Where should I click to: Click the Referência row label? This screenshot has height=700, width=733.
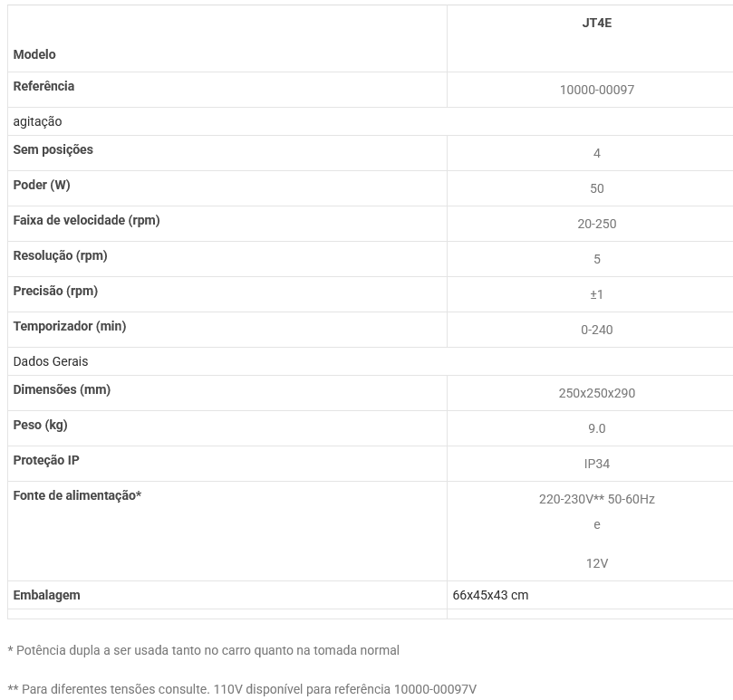[43, 86]
